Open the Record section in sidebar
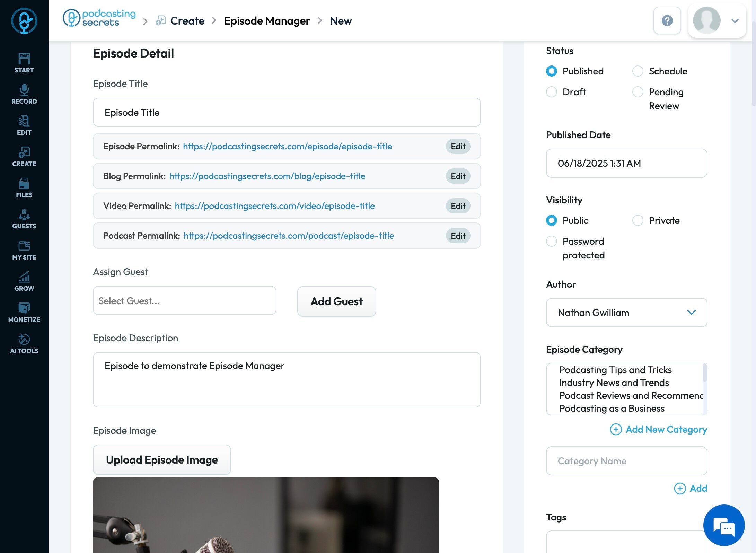756x553 pixels. [x=24, y=94]
